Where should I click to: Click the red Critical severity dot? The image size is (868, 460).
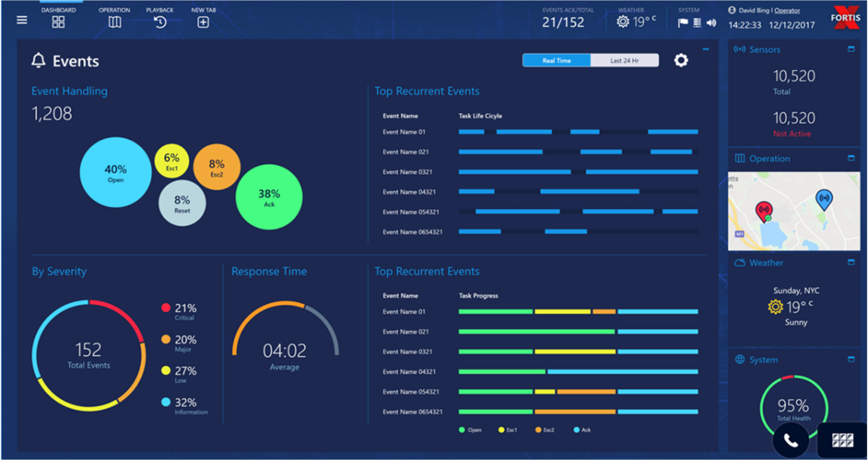pos(165,308)
